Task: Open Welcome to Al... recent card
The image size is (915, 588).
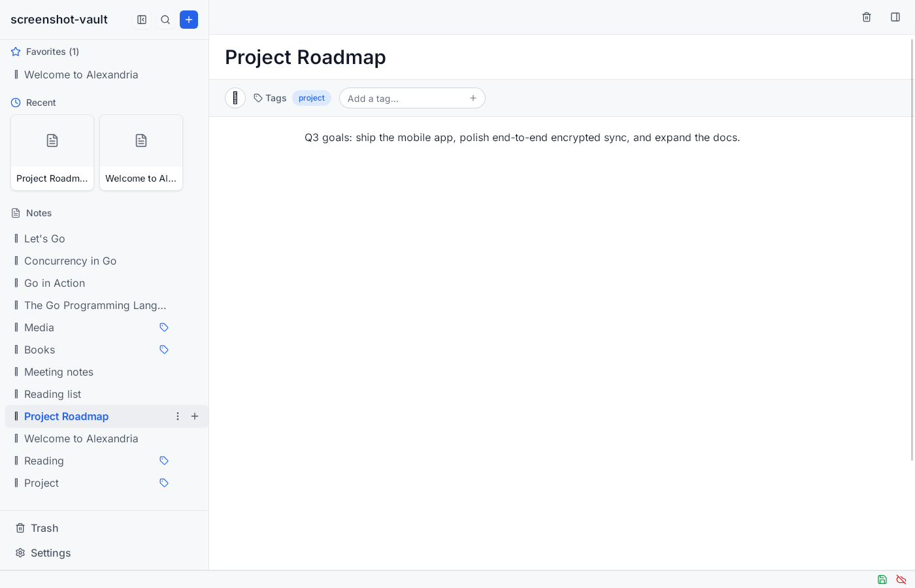Action: pyautogui.click(x=141, y=152)
